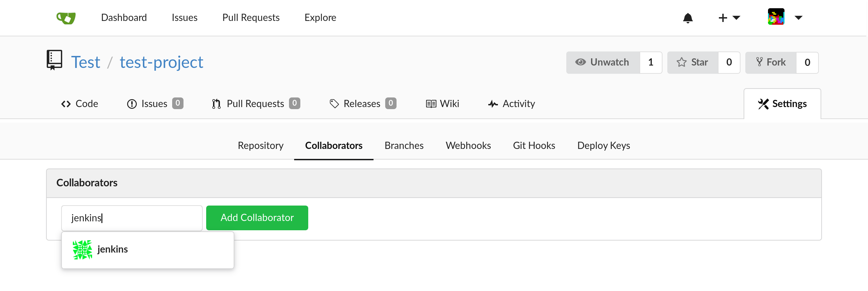The height and width of the screenshot is (291, 868).
Task: Expand the plus create menu
Action: click(729, 18)
